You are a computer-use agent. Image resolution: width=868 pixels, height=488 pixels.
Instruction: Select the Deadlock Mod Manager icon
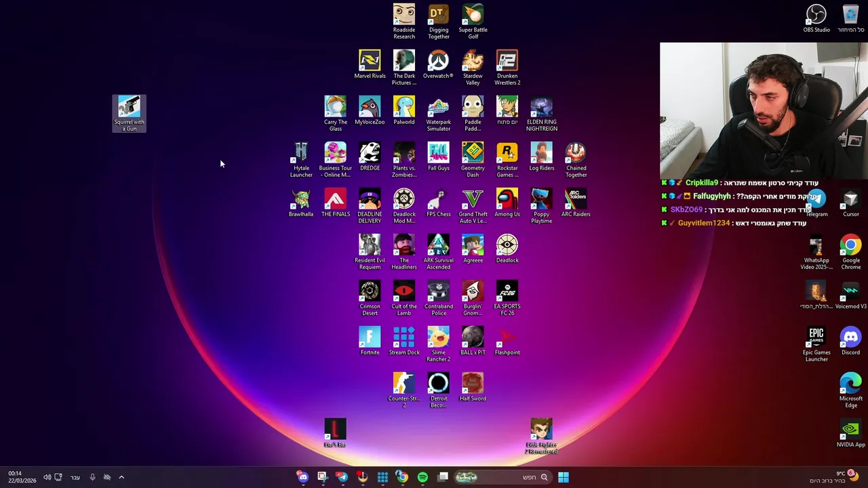click(x=404, y=206)
